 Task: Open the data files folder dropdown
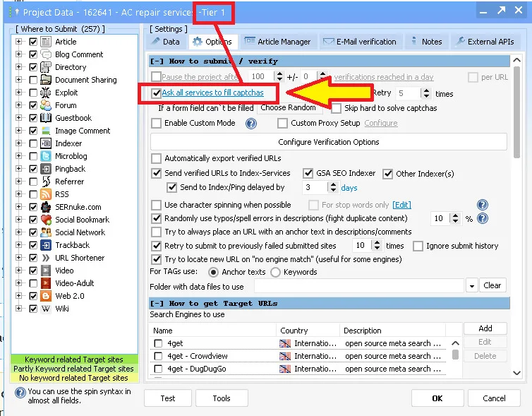472,286
